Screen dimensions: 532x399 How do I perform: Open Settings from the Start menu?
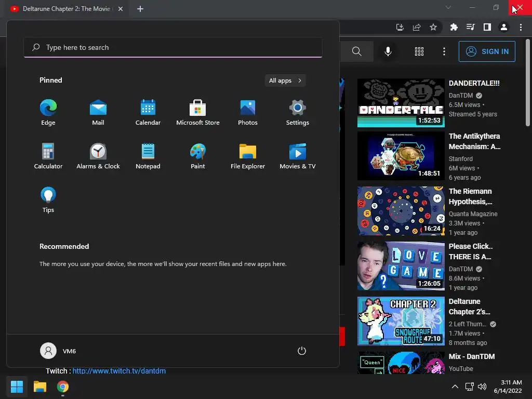coord(298,112)
